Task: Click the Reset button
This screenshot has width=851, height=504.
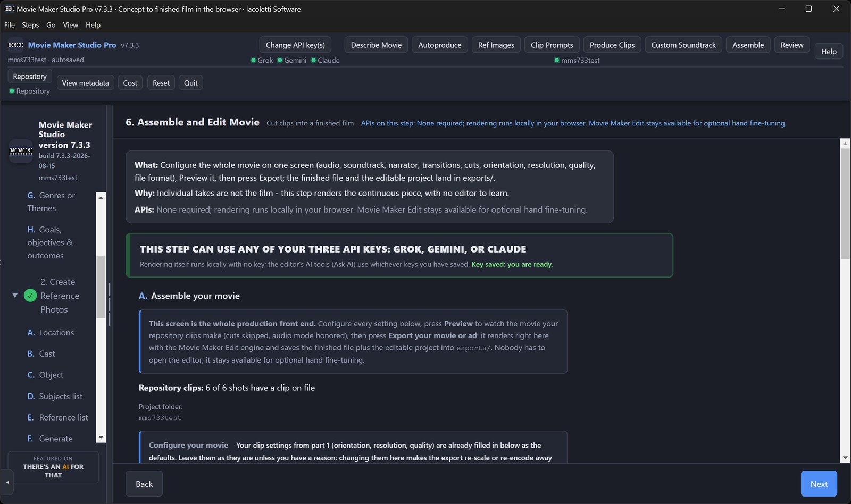Action: (161, 82)
